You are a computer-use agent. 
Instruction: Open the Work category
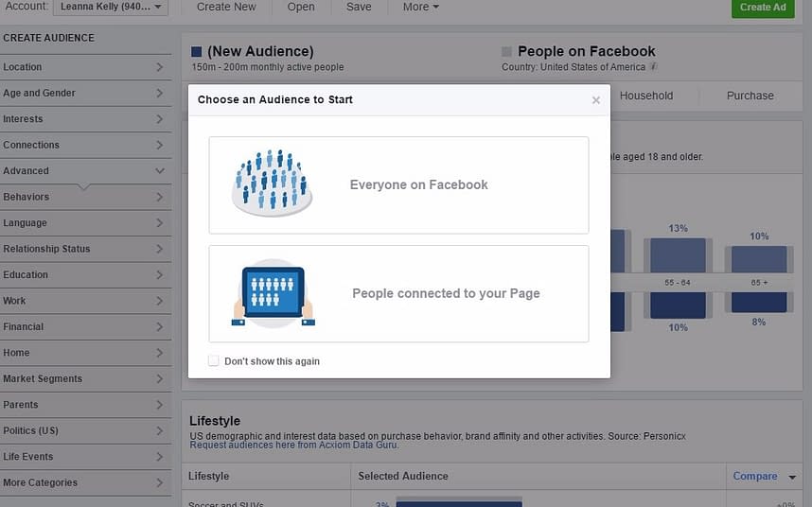(85, 301)
